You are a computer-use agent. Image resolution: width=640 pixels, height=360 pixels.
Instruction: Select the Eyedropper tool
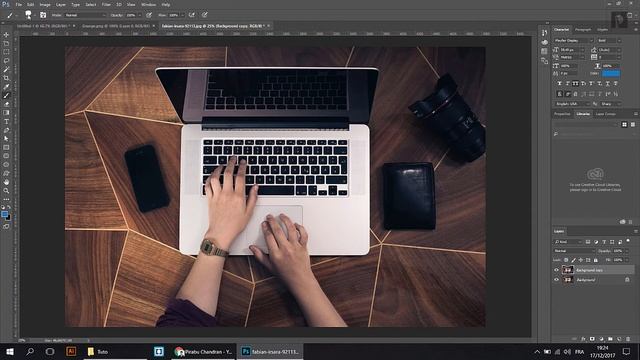point(6,87)
